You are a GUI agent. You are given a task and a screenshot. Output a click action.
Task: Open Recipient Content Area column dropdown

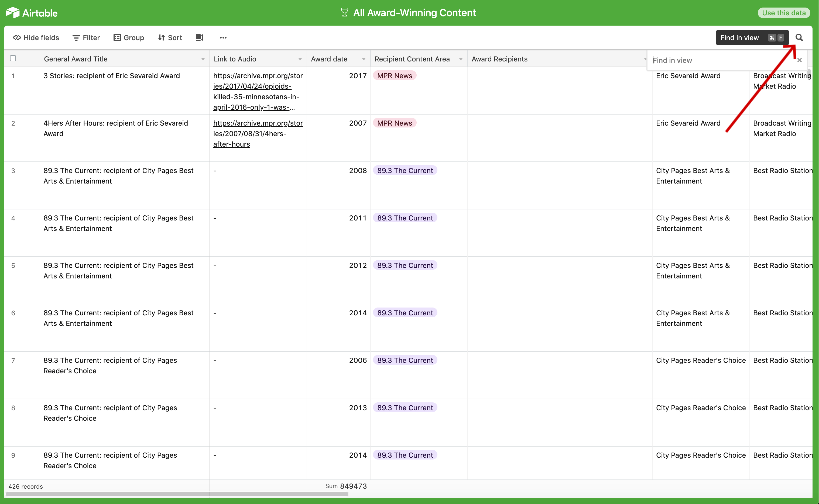(x=461, y=59)
